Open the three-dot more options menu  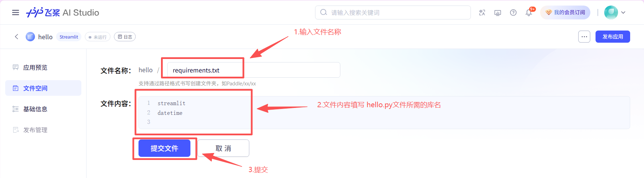pos(584,36)
